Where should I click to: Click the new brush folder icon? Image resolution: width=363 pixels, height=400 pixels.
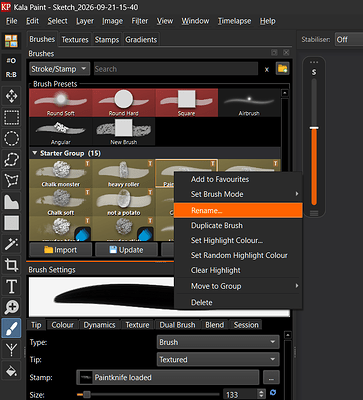pyautogui.click(x=282, y=69)
